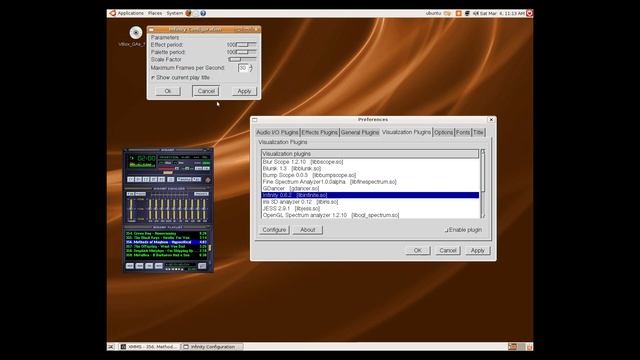The height and width of the screenshot is (360, 640).
Task: Launch Firefox from the top panel
Action: point(188,13)
